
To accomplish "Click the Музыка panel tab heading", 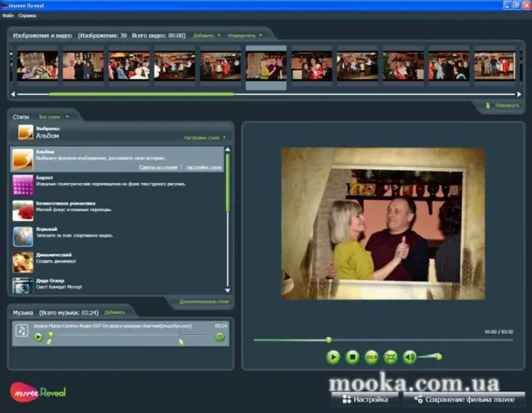I will [22, 312].
